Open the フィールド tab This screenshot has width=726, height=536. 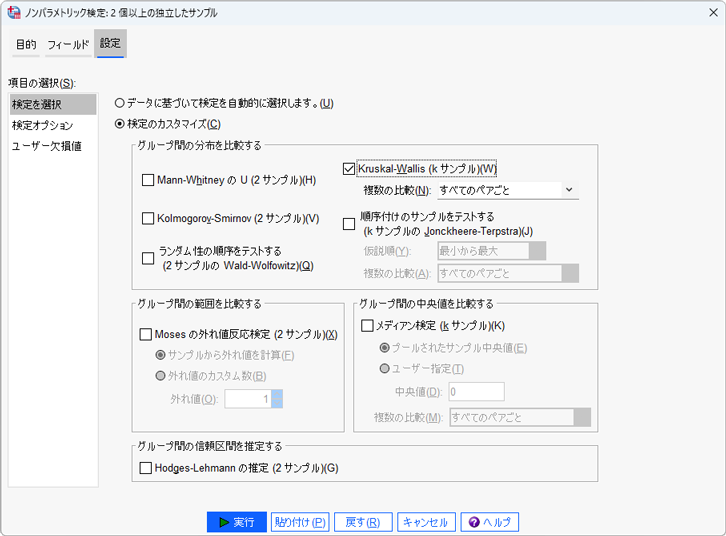(x=68, y=45)
